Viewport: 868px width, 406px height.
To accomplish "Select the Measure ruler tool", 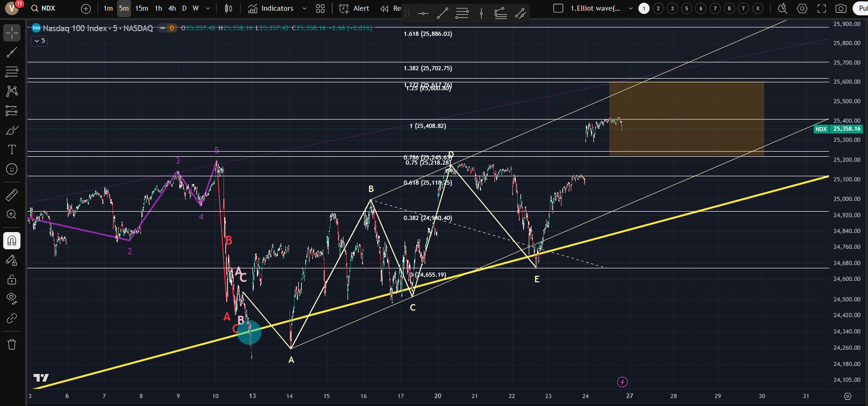I will pyautogui.click(x=12, y=195).
